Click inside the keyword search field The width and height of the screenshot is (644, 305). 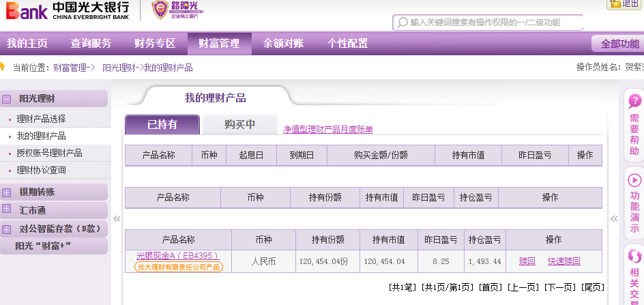[x=488, y=23]
